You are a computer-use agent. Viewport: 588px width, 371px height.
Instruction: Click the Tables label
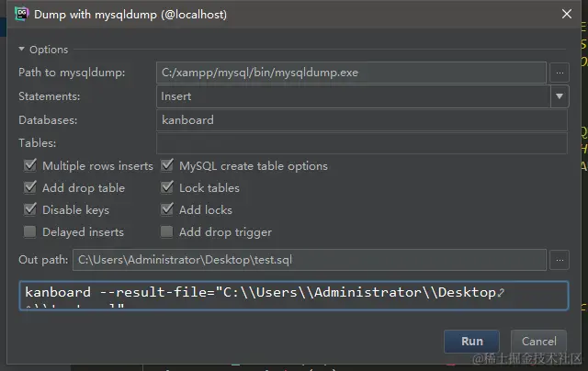coord(37,143)
